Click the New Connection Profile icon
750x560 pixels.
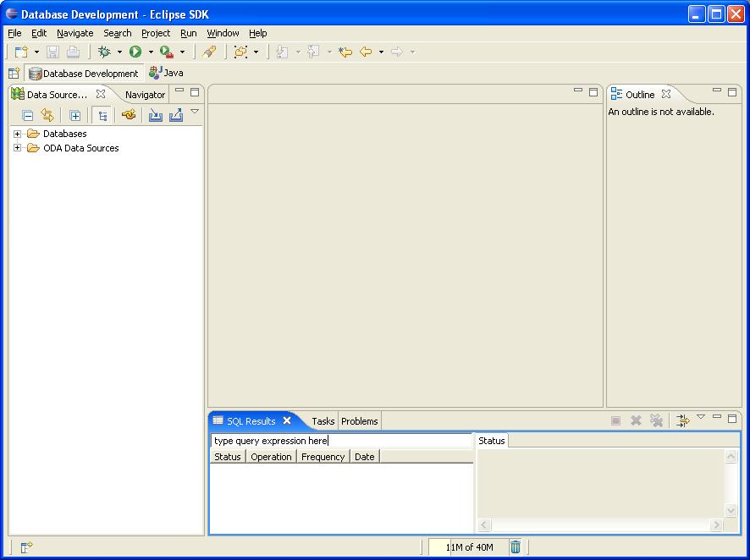128,115
